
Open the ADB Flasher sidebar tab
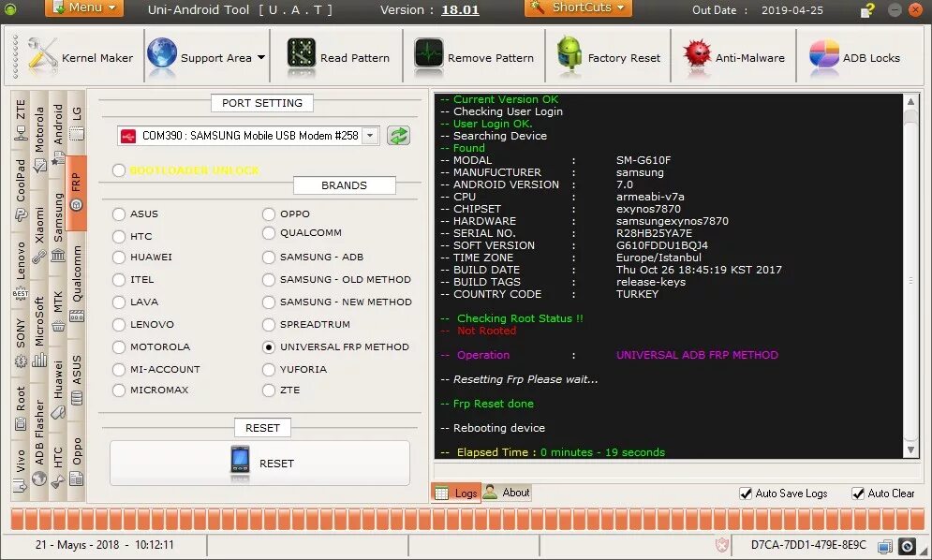coord(39,441)
